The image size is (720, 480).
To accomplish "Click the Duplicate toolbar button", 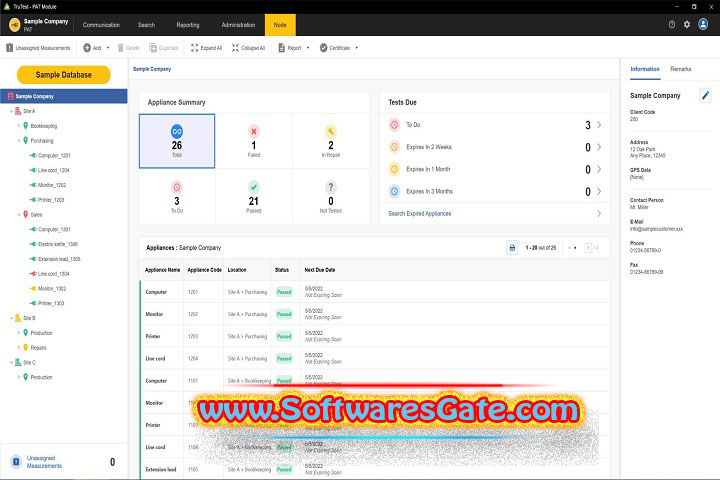I will point(163,48).
